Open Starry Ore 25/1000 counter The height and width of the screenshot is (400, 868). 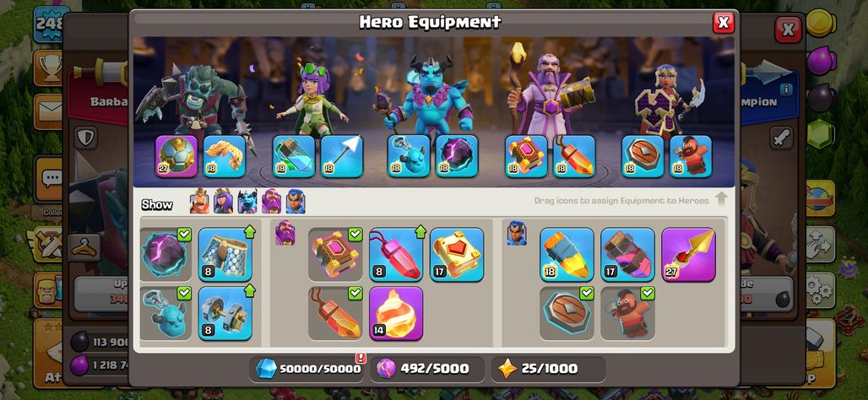pos(548,369)
